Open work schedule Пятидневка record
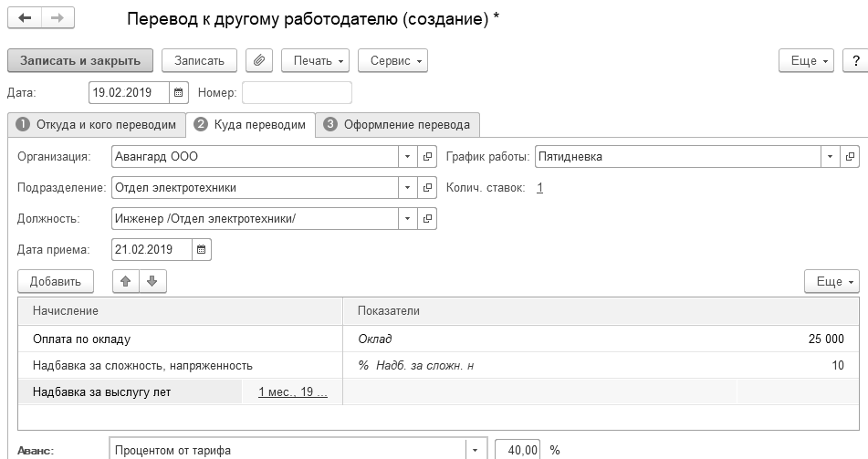 pos(851,157)
